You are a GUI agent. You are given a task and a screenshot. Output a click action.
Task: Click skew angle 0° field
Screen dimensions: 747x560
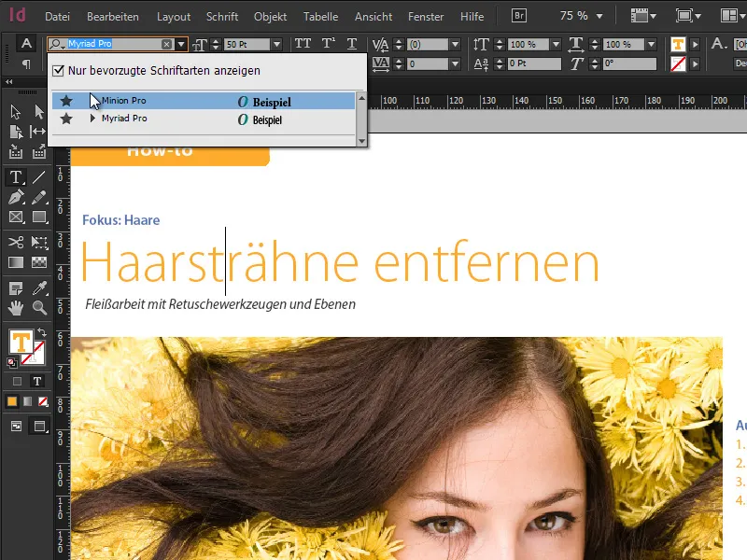629,63
